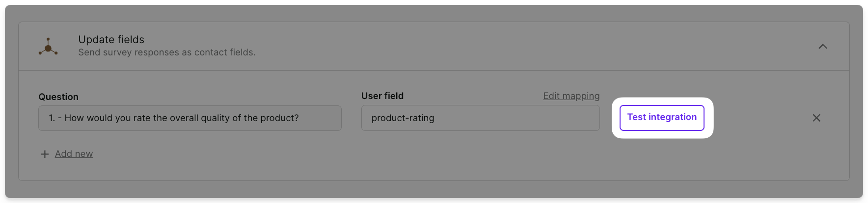Image resolution: width=868 pixels, height=203 pixels.
Task: Click the Question label above the first field
Action: [x=58, y=97]
